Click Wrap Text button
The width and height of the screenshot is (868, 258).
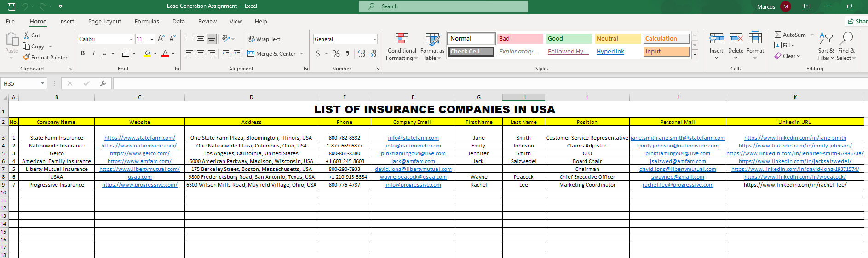point(264,39)
